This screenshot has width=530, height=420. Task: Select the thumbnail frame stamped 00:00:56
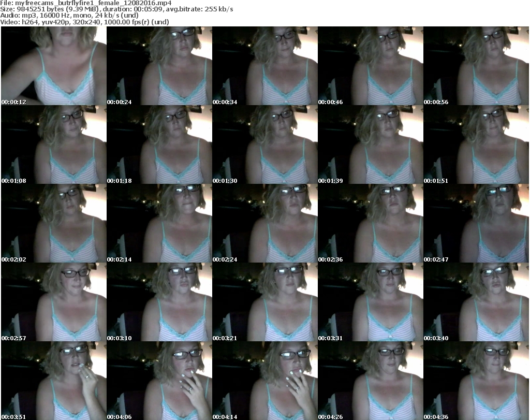(x=476, y=66)
